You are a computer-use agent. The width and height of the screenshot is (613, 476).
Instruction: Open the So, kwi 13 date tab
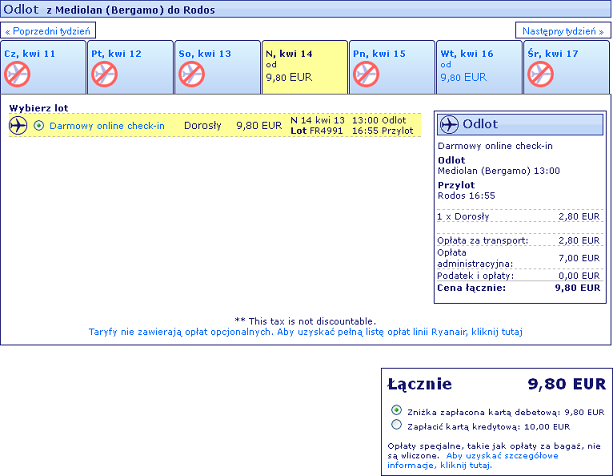[218, 67]
